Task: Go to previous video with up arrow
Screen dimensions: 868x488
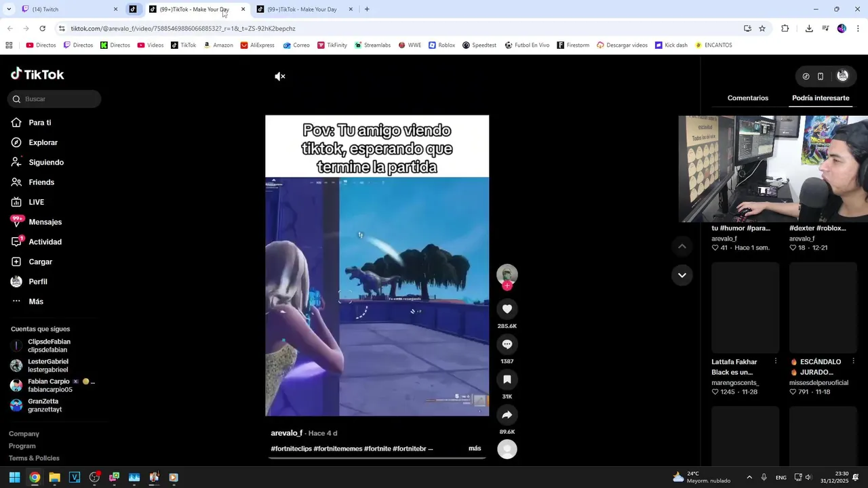Action: tap(682, 247)
